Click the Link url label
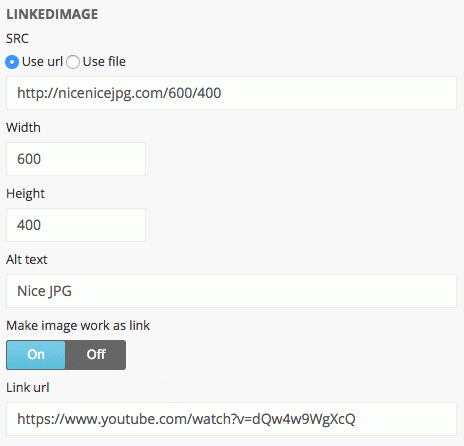 point(28,388)
